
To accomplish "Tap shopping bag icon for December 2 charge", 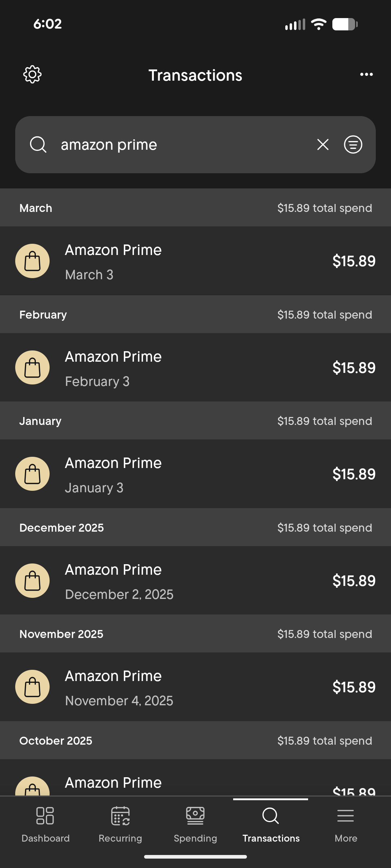I will tap(33, 580).
